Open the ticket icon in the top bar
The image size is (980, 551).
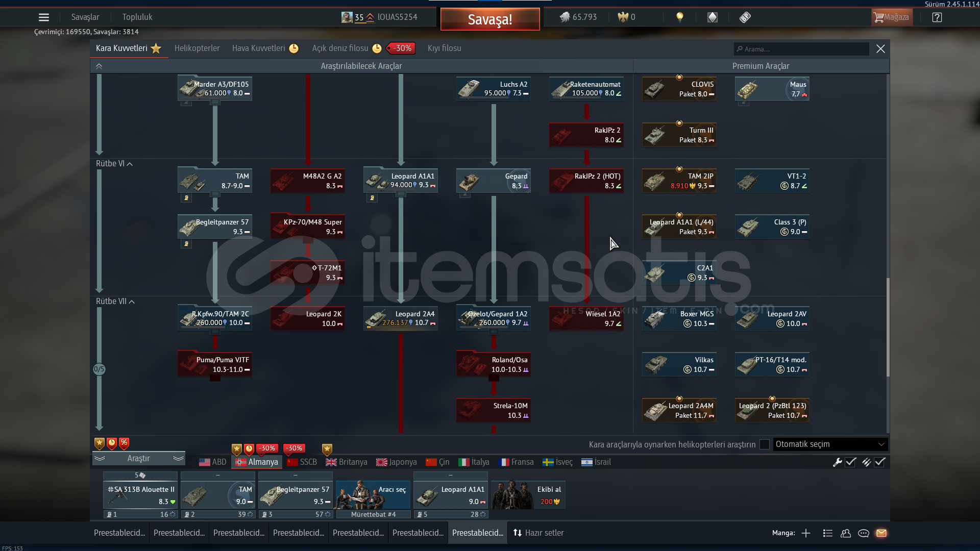(x=745, y=17)
